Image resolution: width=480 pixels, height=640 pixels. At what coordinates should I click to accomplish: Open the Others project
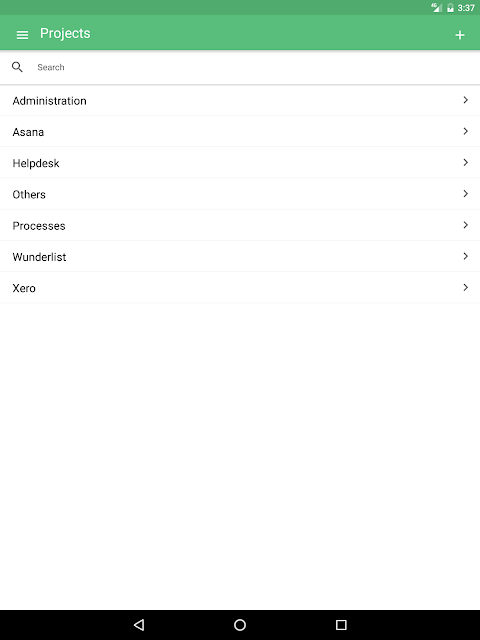pos(240,194)
